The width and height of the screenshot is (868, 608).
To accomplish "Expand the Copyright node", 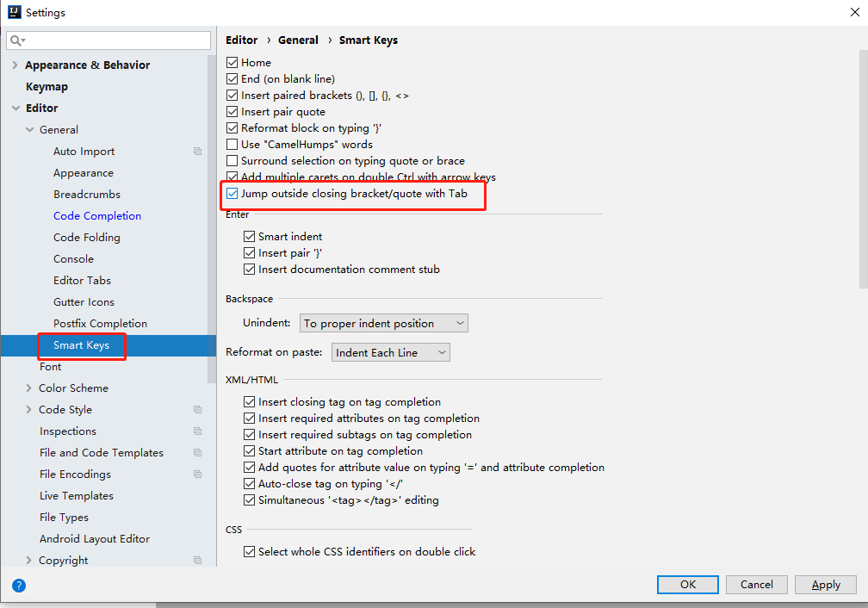I will point(28,561).
